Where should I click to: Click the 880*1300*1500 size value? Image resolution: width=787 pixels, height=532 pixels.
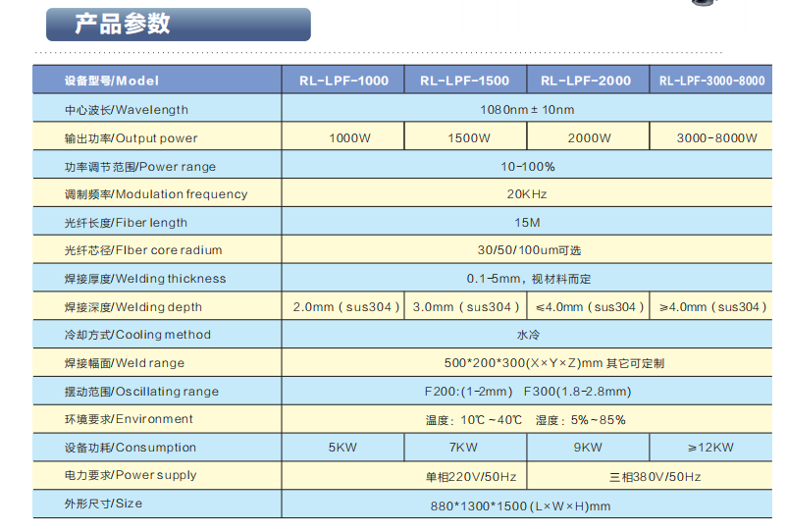[x=527, y=505]
